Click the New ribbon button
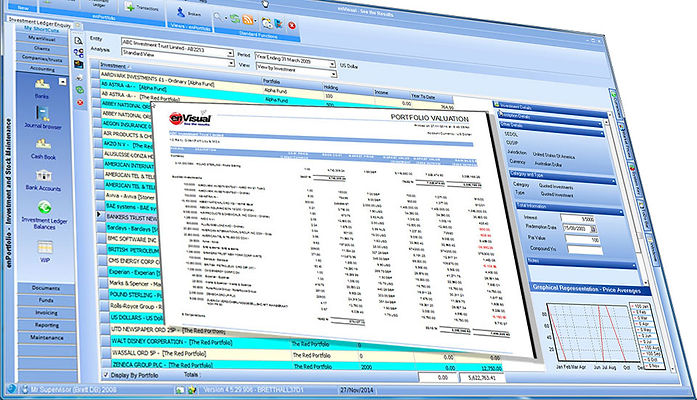Screen dimensions: 697x400 [23, 7]
